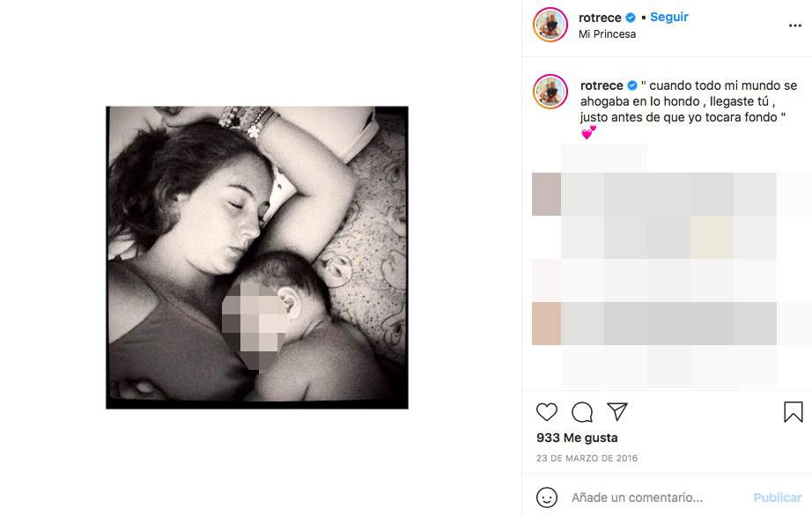Click the black and white post photo
This screenshot has height=516, width=812.
[257, 257]
